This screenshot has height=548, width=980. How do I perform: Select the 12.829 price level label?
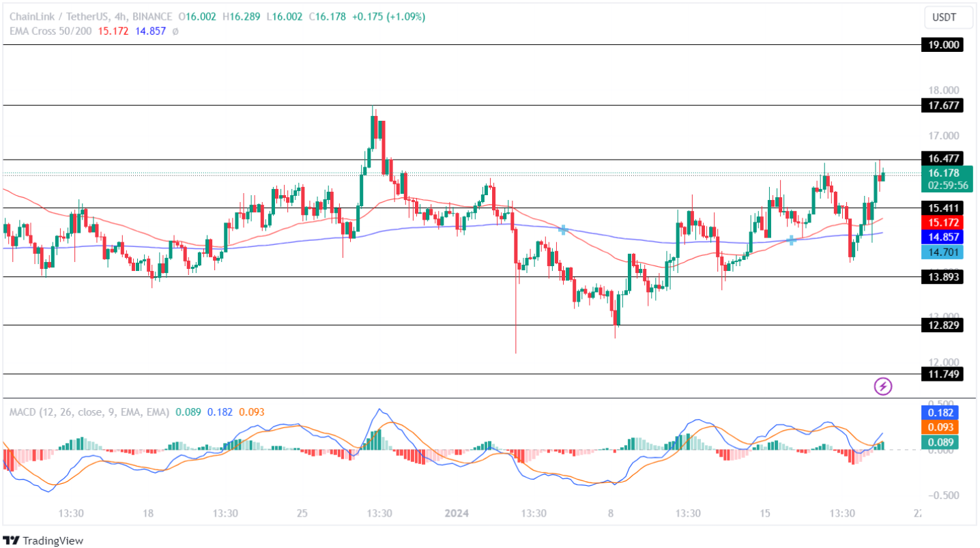(x=941, y=326)
